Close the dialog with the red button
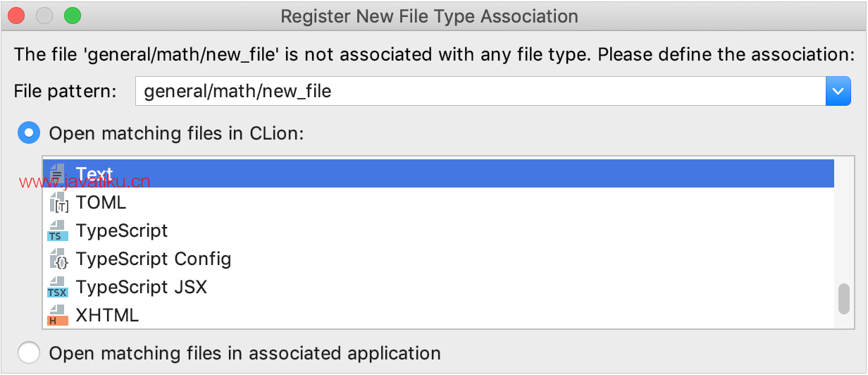 (x=15, y=16)
